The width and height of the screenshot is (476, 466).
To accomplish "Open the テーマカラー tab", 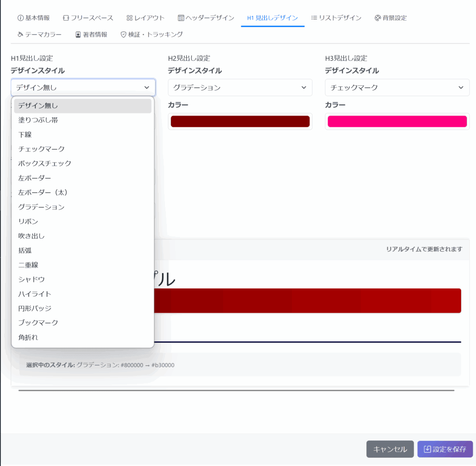I will click(x=39, y=34).
